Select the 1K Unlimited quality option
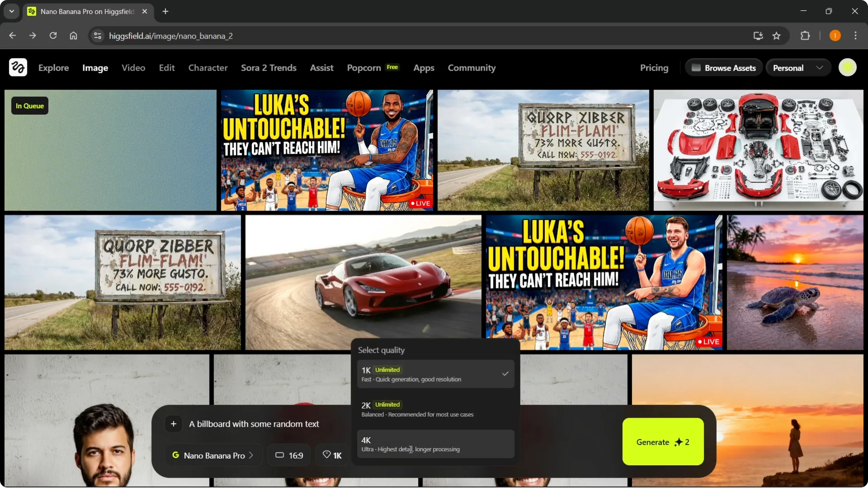 pos(435,374)
